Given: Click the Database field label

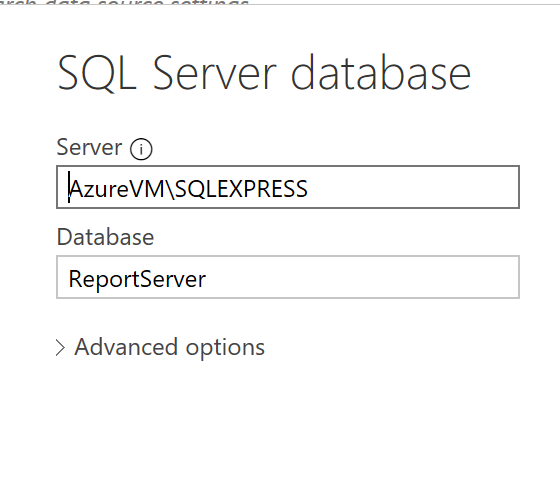Looking at the screenshot, I should [x=105, y=237].
